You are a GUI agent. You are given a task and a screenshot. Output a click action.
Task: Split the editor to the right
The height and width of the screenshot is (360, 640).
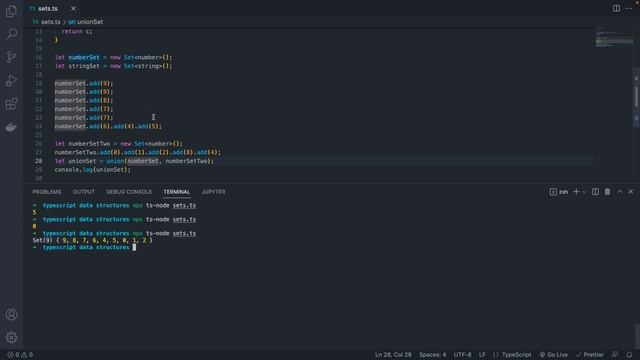(616, 9)
